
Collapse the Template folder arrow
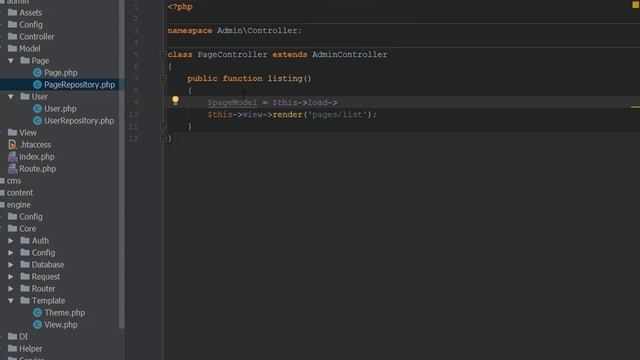pyautogui.click(x=11, y=301)
